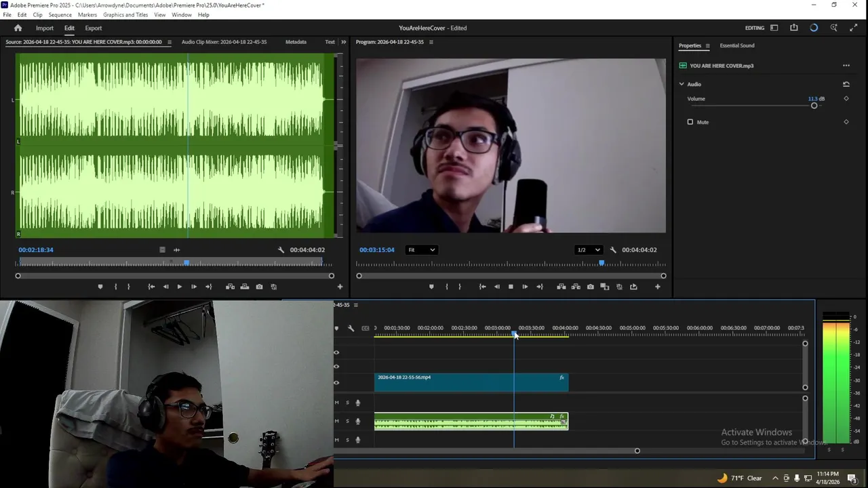Open timeline display settings wrench
This screenshot has width=868, height=488.
[351, 328]
